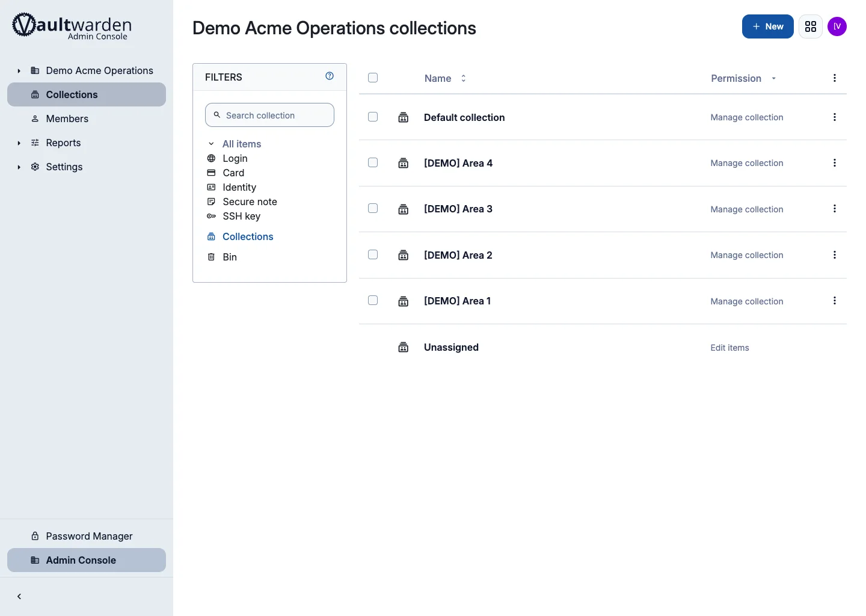Open the table header bulk options menu
This screenshot has width=866, height=616.
point(835,78)
